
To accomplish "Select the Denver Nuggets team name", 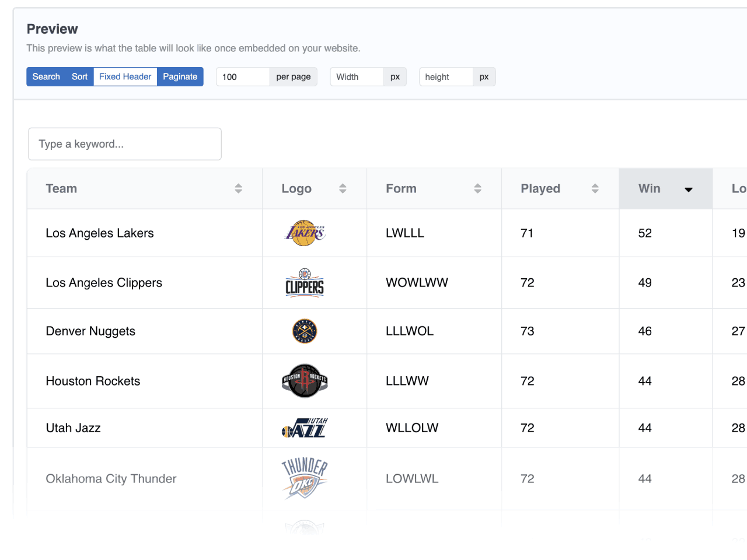I will (x=90, y=331).
